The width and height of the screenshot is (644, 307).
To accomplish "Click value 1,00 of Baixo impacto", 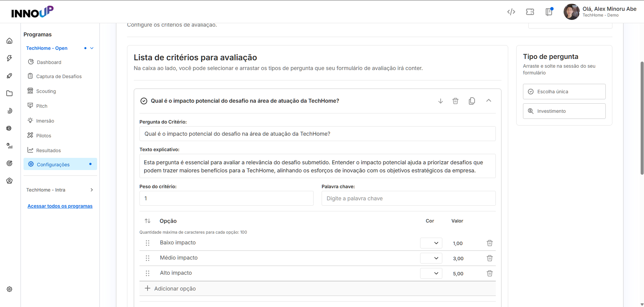I will 458,243.
